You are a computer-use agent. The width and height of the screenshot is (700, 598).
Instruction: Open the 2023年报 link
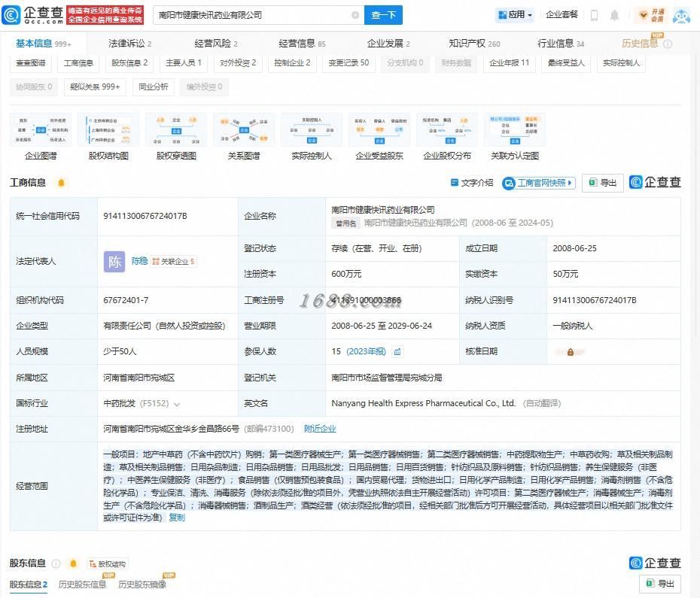[366, 352]
